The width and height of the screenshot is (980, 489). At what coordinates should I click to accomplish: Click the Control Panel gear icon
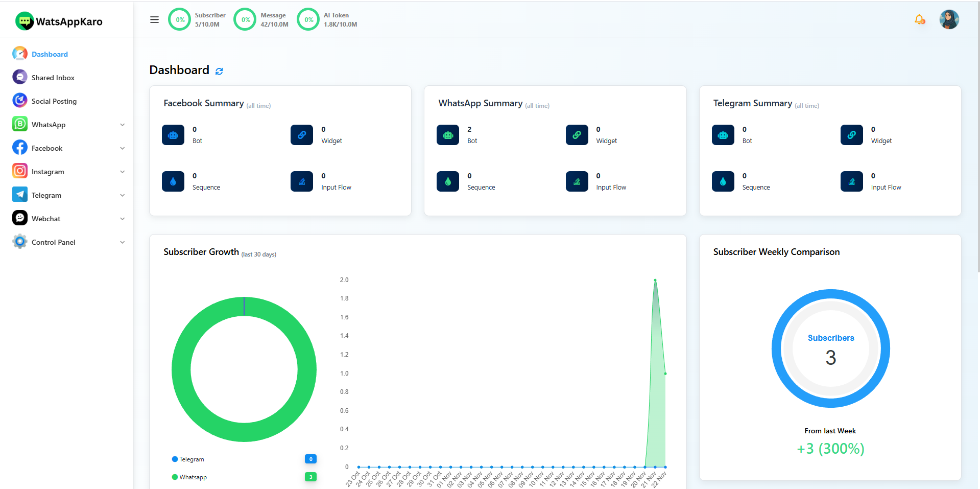click(x=20, y=242)
